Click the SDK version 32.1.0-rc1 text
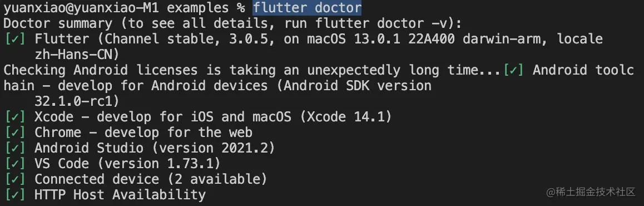 (77, 101)
